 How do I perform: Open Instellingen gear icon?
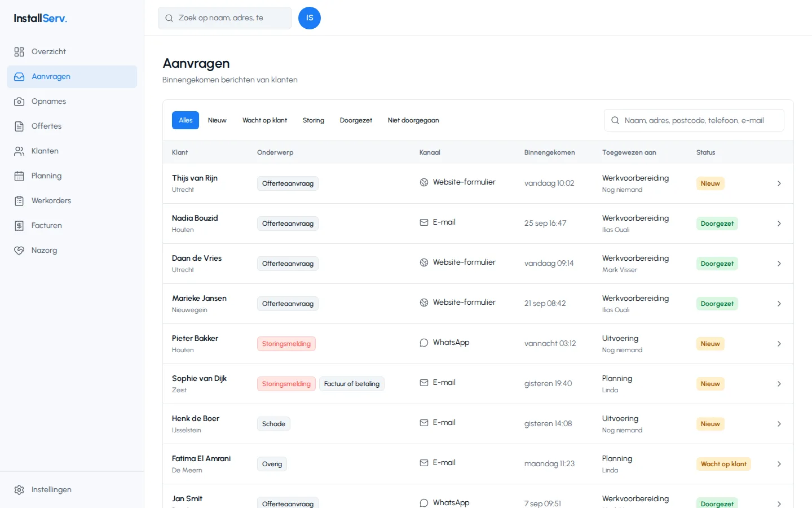click(x=19, y=490)
